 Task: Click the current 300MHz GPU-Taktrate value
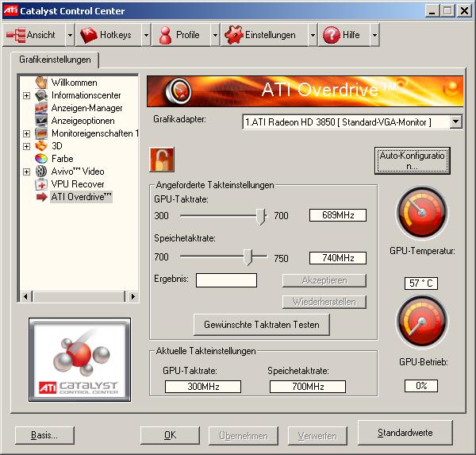tap(203, 387)
